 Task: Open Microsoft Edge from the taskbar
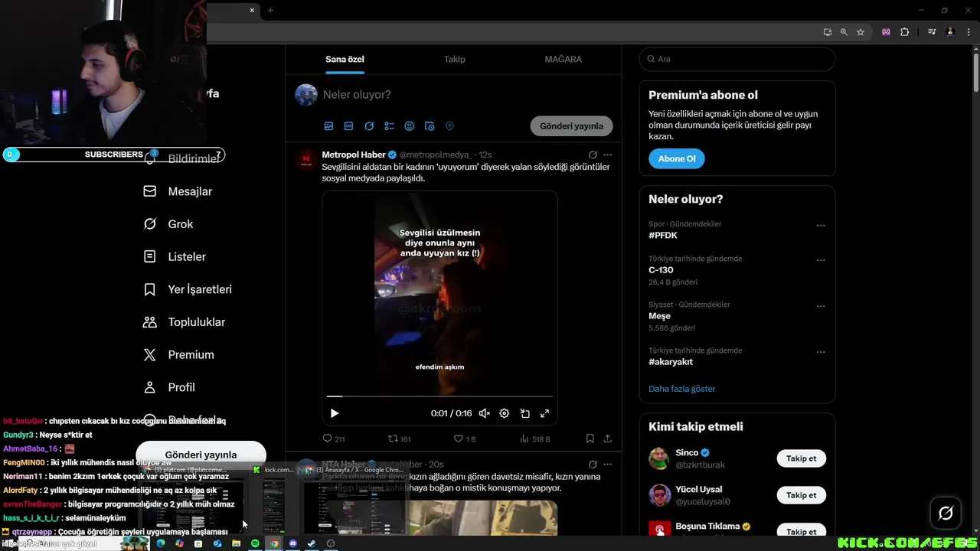pos(161,543)
